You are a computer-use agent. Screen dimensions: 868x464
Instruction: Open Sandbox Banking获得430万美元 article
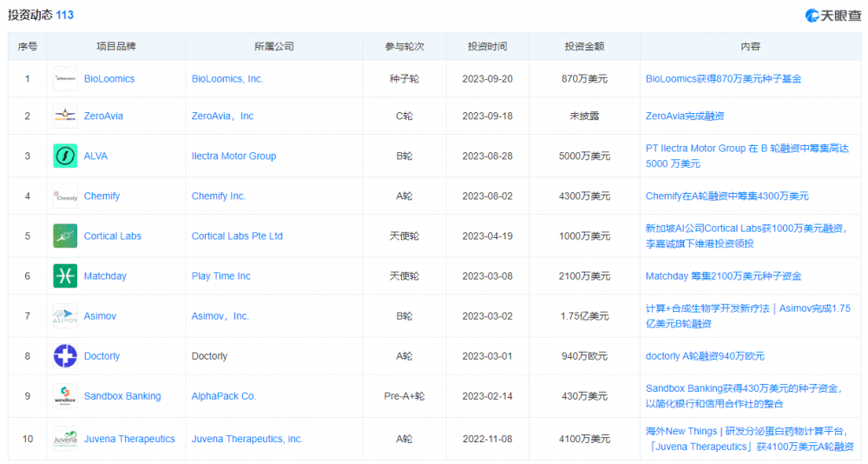pyautogui.click(x=744, y=396)
